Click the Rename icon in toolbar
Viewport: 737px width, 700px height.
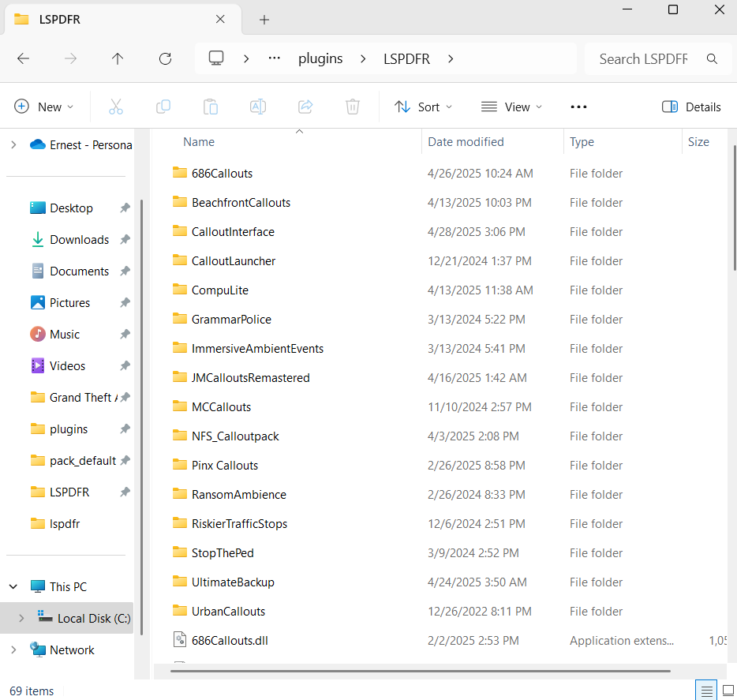coord(258,107)
